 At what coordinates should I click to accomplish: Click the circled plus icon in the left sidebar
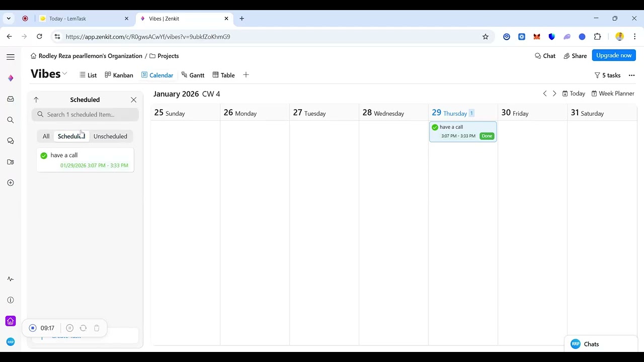(11, 183)
